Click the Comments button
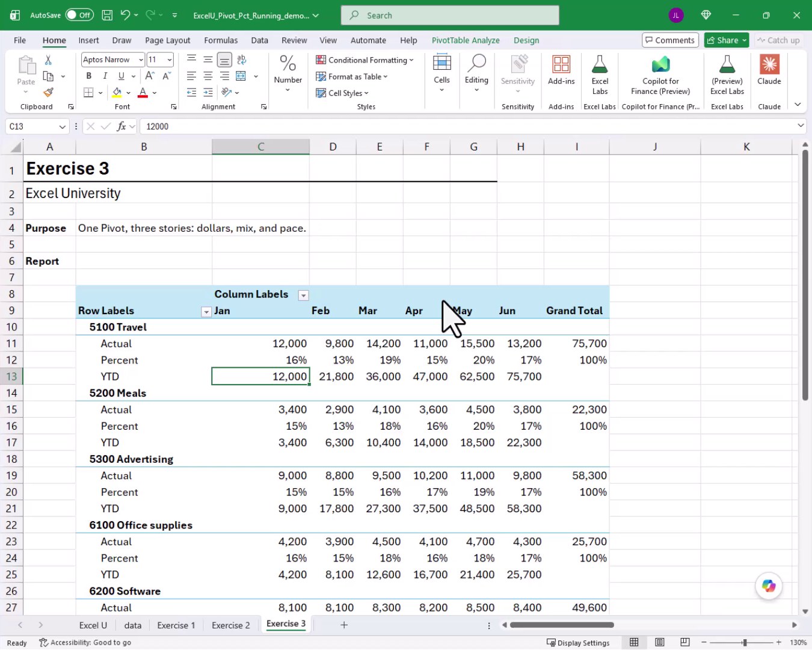The image size is (812, 650). tap(670, 40)
